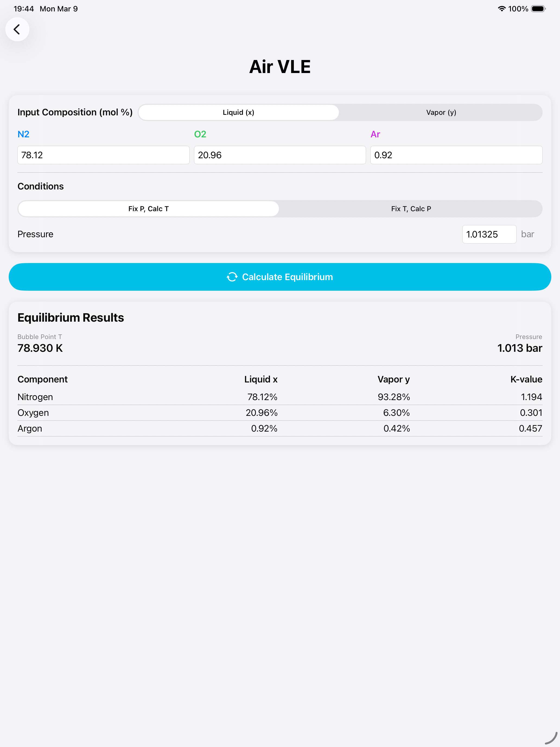The image size is (560, 747).
Task: Tap the Vapor y column header
Action: pos(394,379)
